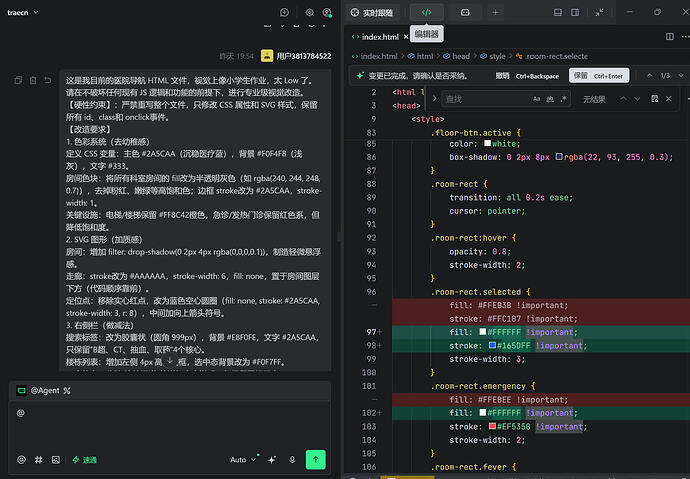Expand replace row chevron in find widget
The height and width of the screenshot is (479, 690).
coord(434,99)
